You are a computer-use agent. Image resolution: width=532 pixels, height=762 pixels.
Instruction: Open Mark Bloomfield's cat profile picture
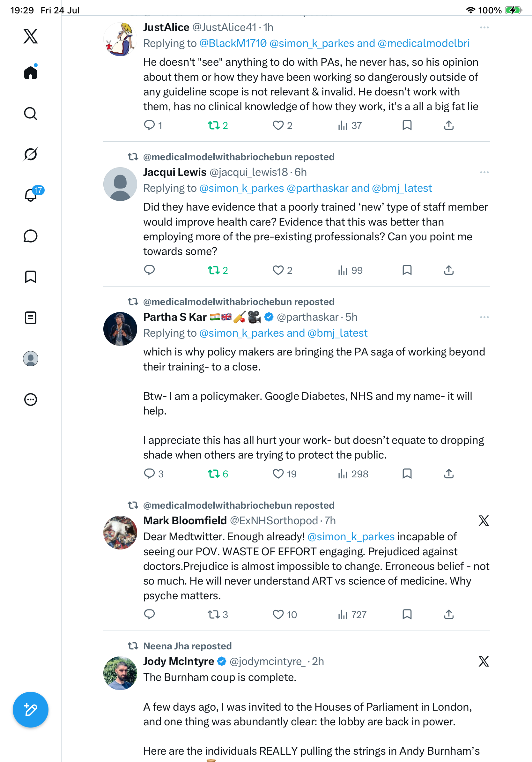pyautogui.click(x=120, y=532)
